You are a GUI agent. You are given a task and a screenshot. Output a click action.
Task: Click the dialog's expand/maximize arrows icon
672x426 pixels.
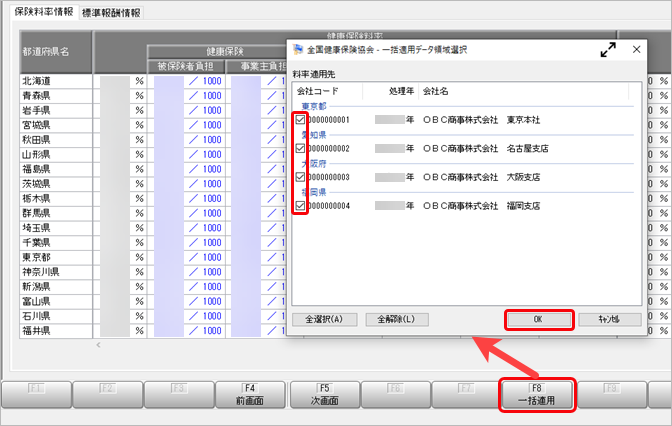(608, 50)
